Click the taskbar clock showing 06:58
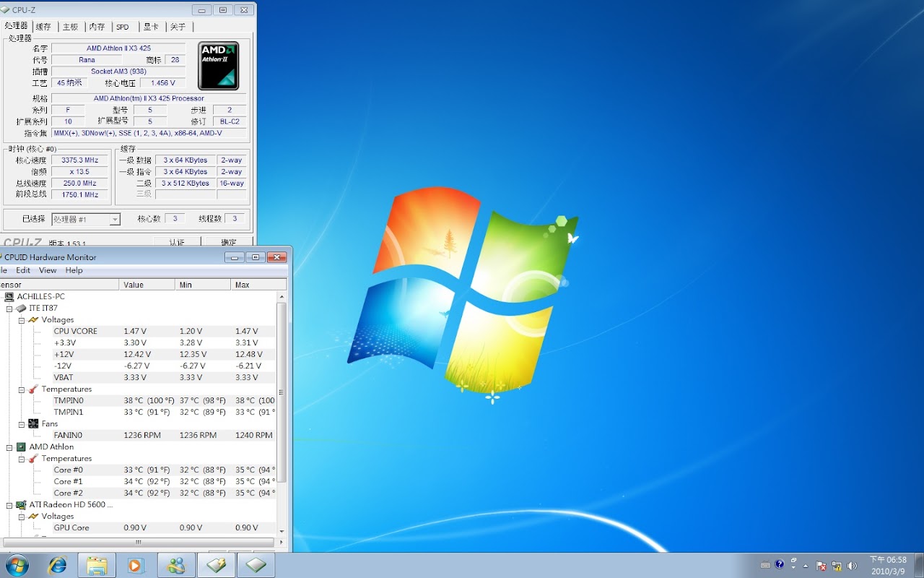 [x=888, y=565]
